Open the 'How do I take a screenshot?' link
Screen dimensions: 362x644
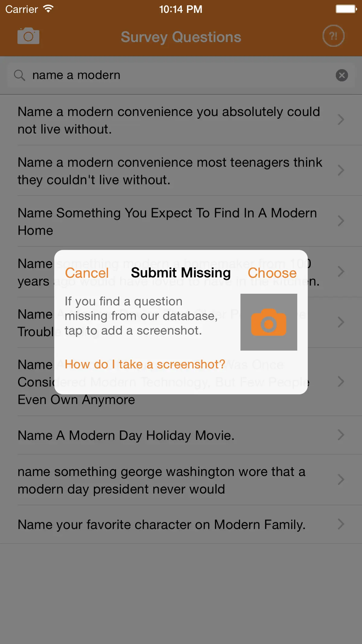click(145, 364)
